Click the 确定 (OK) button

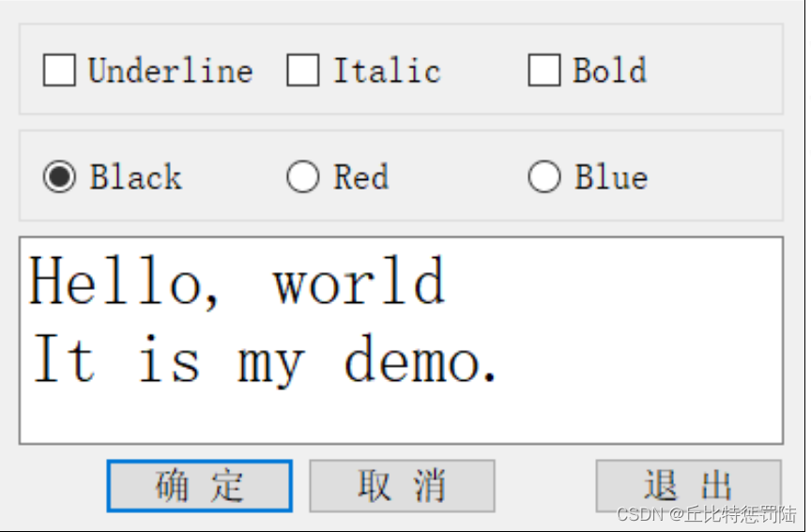click(x=200, y=486)
